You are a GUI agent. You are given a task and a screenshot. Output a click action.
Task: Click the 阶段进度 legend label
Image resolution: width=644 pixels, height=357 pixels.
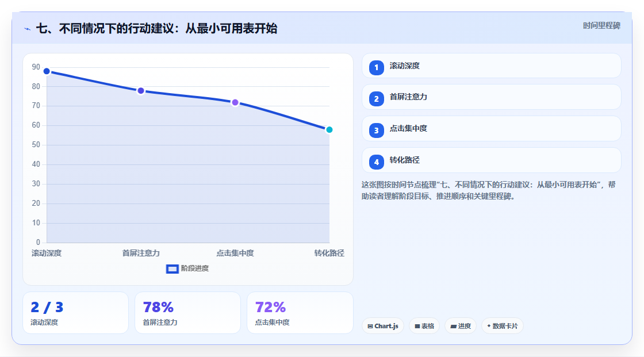(195, 268)
